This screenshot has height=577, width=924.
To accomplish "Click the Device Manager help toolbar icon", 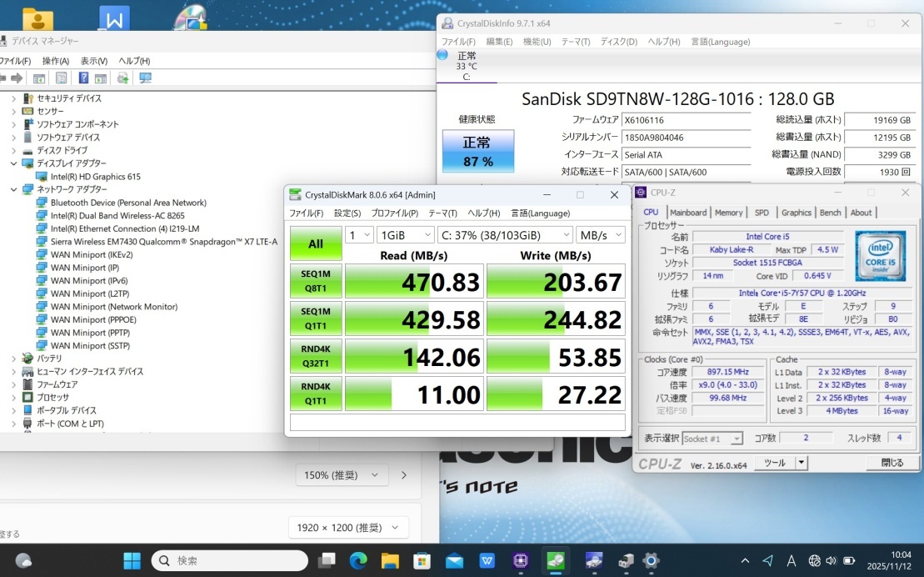I will 83,78.
